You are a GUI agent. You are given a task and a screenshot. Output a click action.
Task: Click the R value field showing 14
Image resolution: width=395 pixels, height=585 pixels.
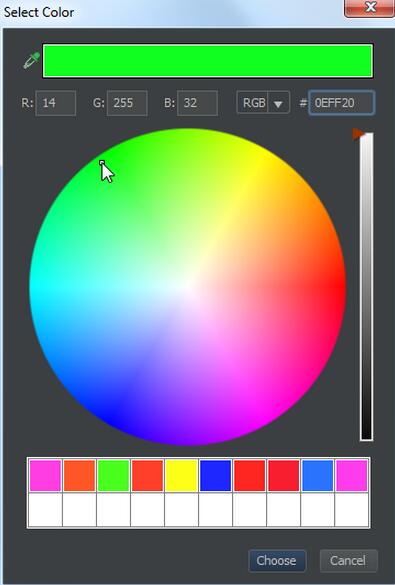pos(56,103)
